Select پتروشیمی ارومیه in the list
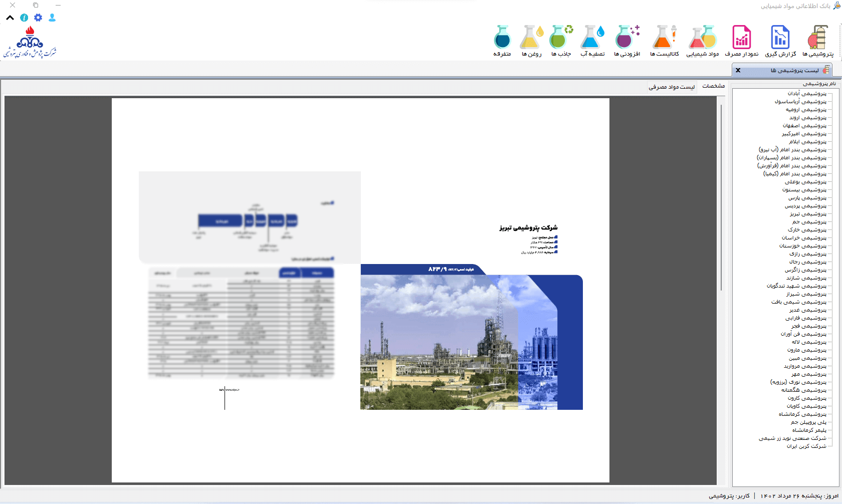This screenshot has height=504, width=842. pos(806,110)
